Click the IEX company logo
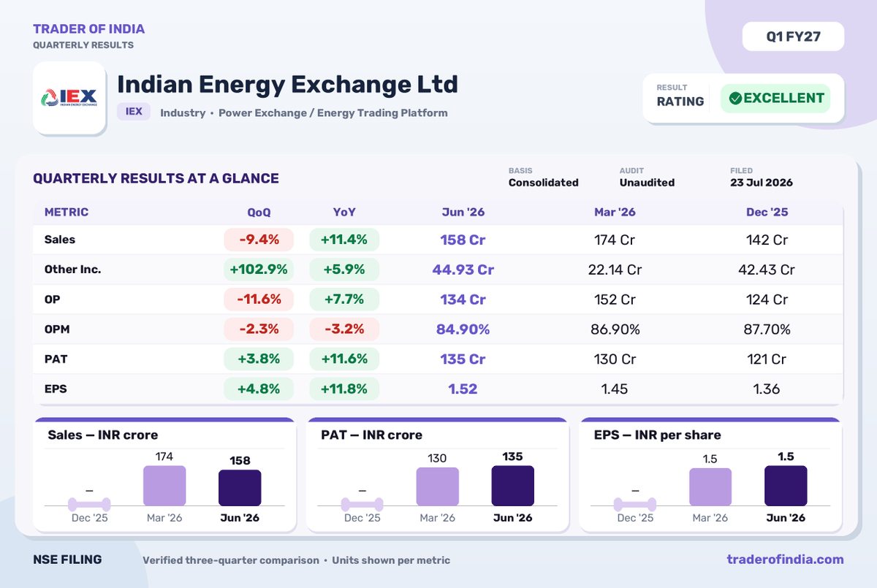This screenshot has width=877, height=588. click(69, 99)
